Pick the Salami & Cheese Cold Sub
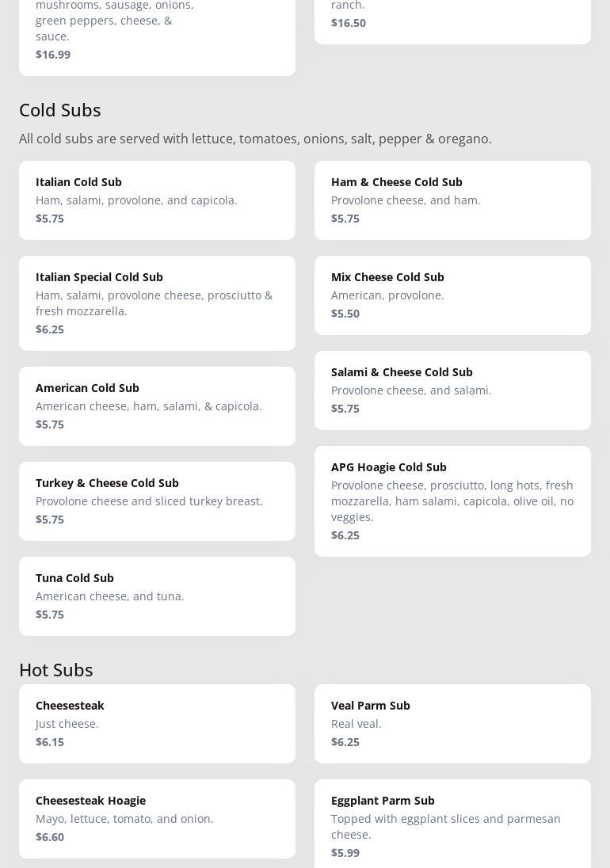The image size is (610, 868). click(452, 390)
